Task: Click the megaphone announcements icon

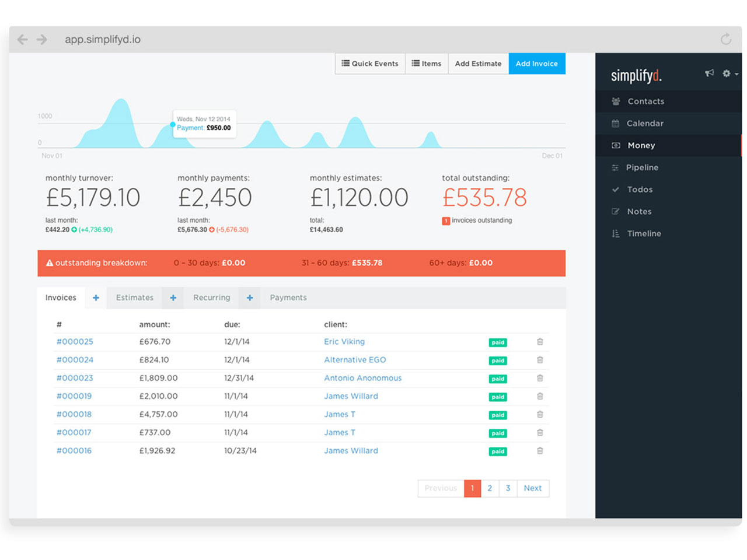Action: click(709, 73)
